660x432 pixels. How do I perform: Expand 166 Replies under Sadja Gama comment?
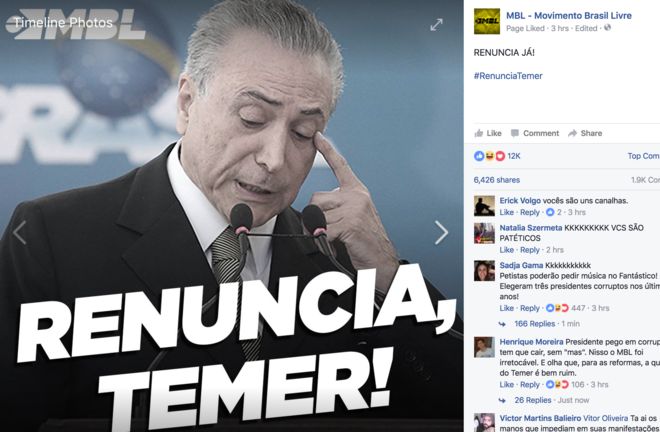(x=535, y=324)
